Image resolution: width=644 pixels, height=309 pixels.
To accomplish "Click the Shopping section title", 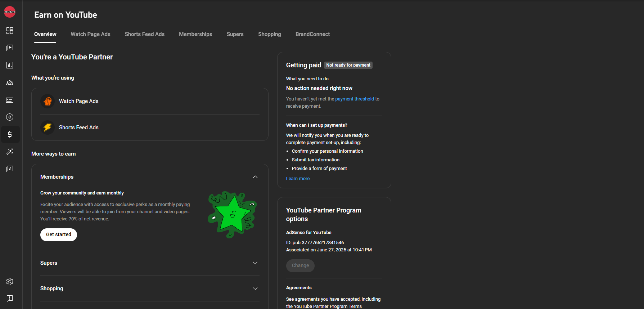I will click(51, 288).
